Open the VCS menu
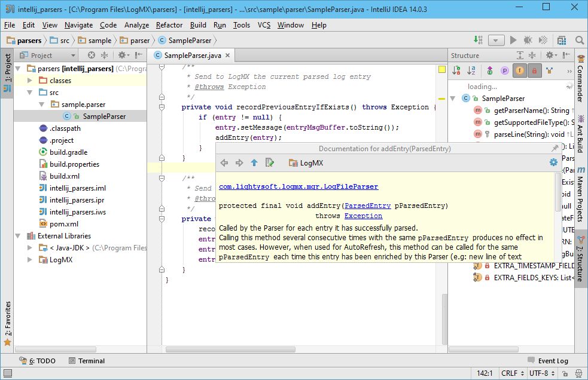Viewport: 588px width, 380px height. pyautogui.click(x=264, y=24)
